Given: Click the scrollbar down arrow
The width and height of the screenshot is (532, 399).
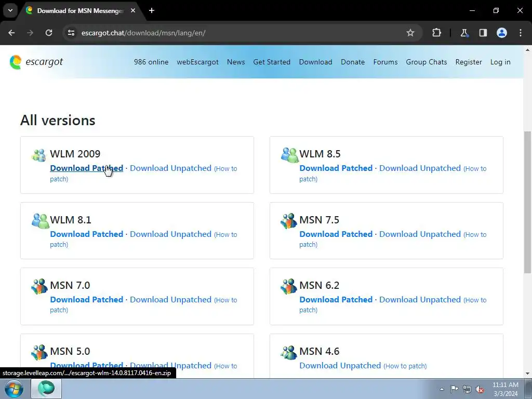Looking at the screenshot, I should (527, 374).
